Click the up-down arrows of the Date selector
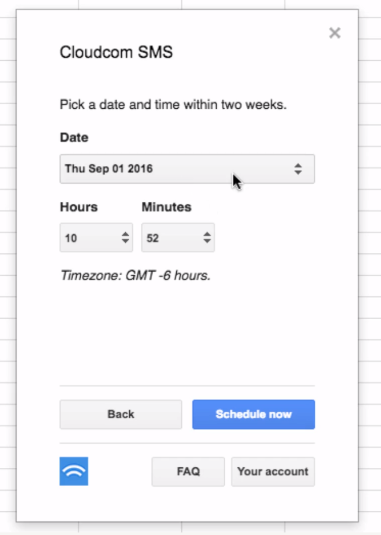 click(x=298, y=169)
